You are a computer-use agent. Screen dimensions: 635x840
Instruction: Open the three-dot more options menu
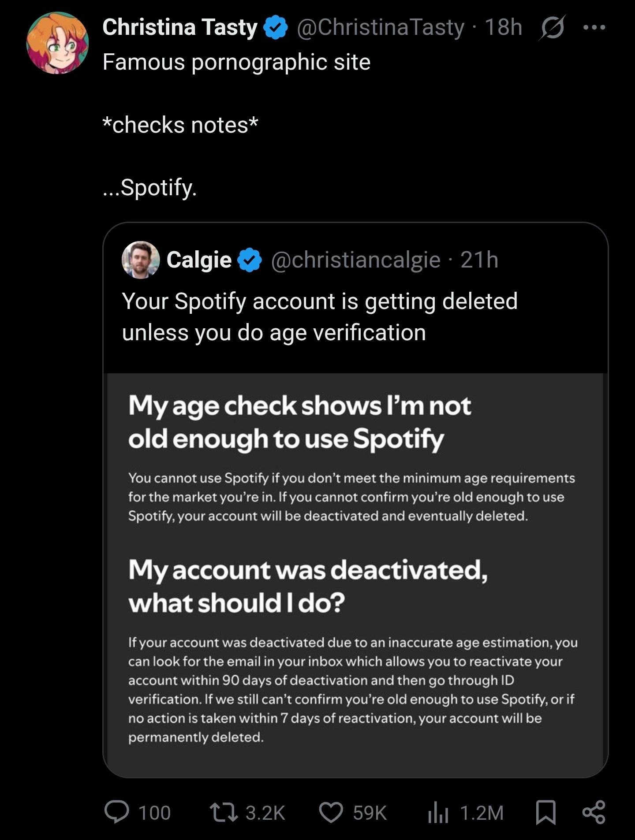tap(594, 28)
